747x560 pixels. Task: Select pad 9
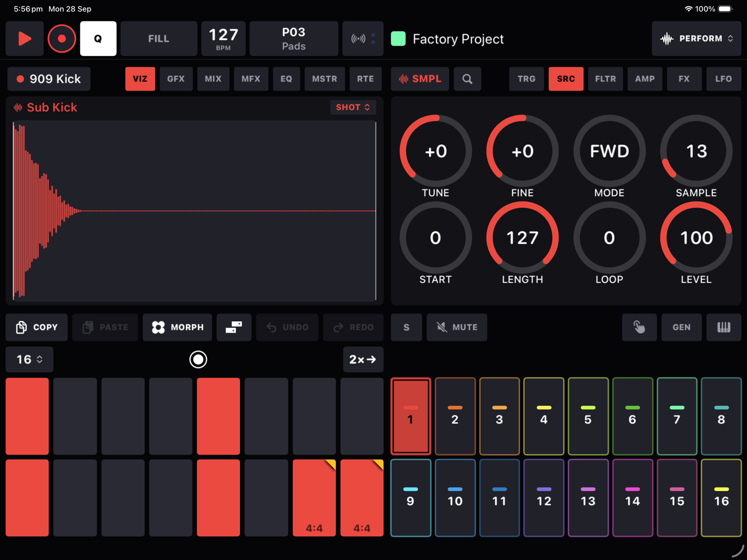[411, 498]
